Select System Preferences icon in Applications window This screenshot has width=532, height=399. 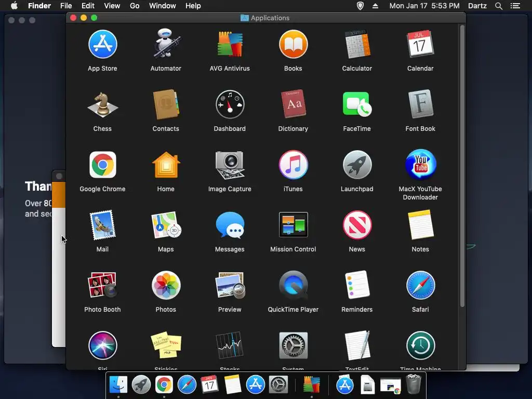(x=293, y=345)
